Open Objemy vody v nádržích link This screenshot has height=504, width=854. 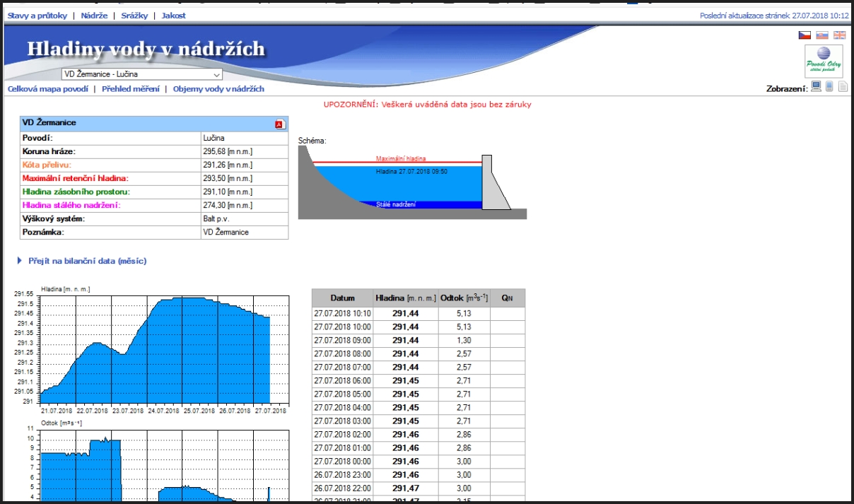click(218, 89)
